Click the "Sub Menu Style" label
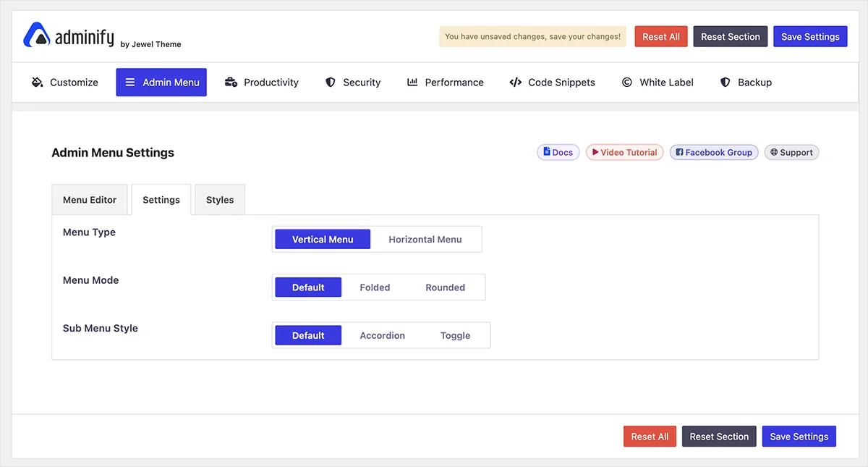This screenshot has width=868, height=467. point(101,328)
